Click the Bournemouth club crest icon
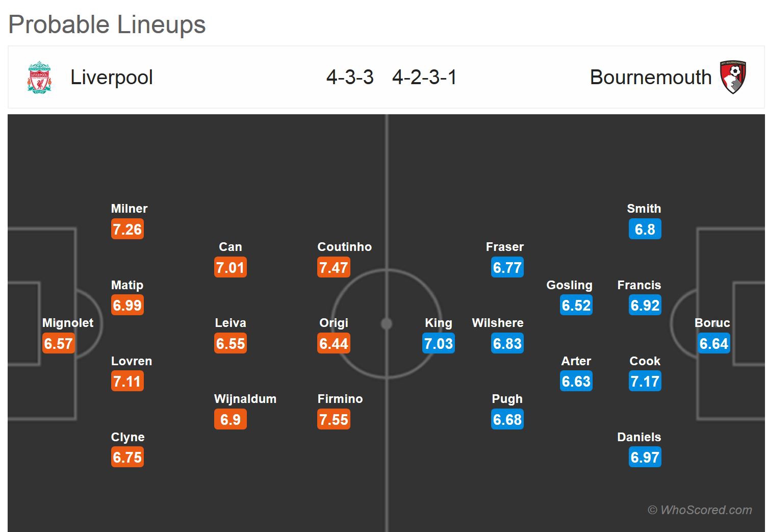 click(x=733, y=78)
